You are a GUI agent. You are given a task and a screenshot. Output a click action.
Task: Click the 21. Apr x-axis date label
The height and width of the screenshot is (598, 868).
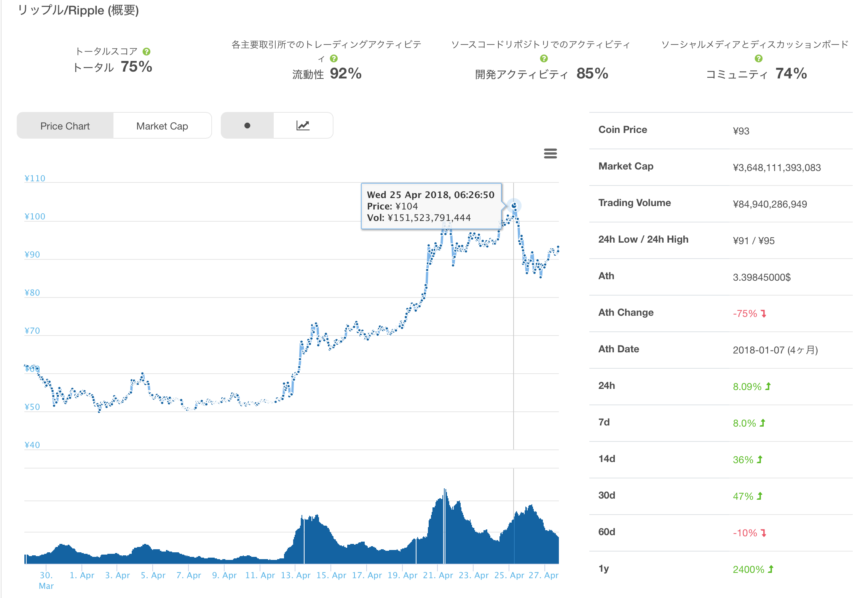tap(438, 575)
